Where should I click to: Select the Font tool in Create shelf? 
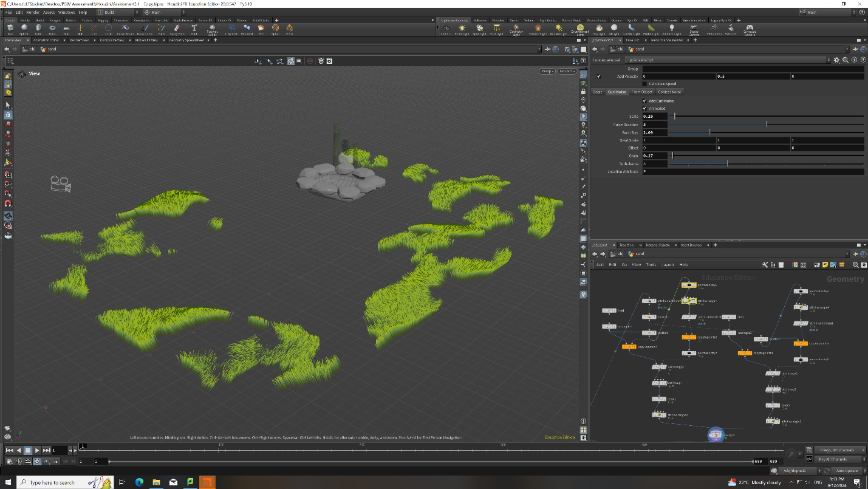(194, 29)
